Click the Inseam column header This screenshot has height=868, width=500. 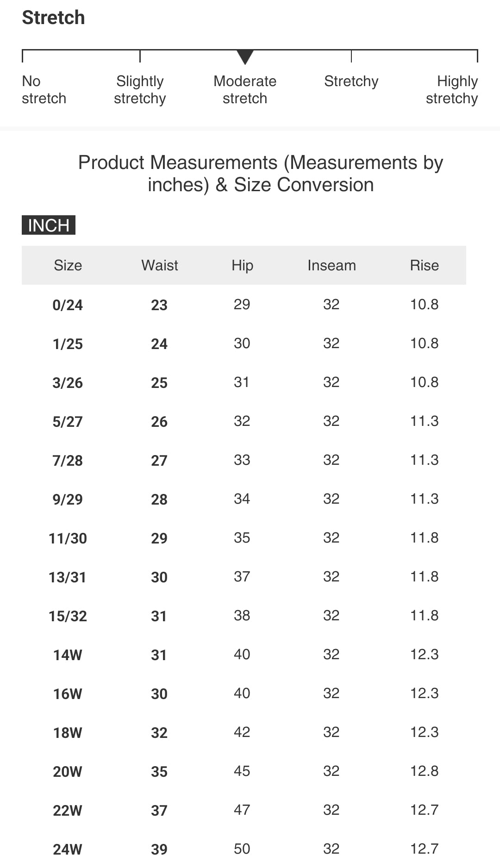tap(331, 265)
